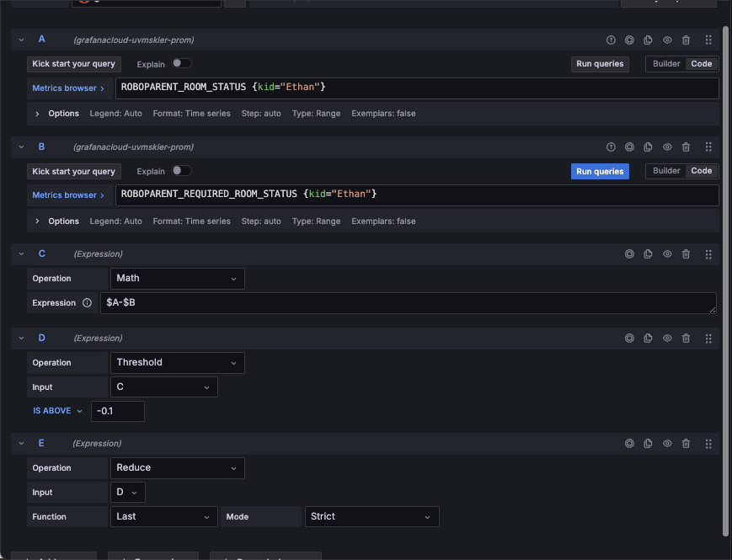Duplicate query A with copy icon
The image size is (732, 560).
pos(648,40)
